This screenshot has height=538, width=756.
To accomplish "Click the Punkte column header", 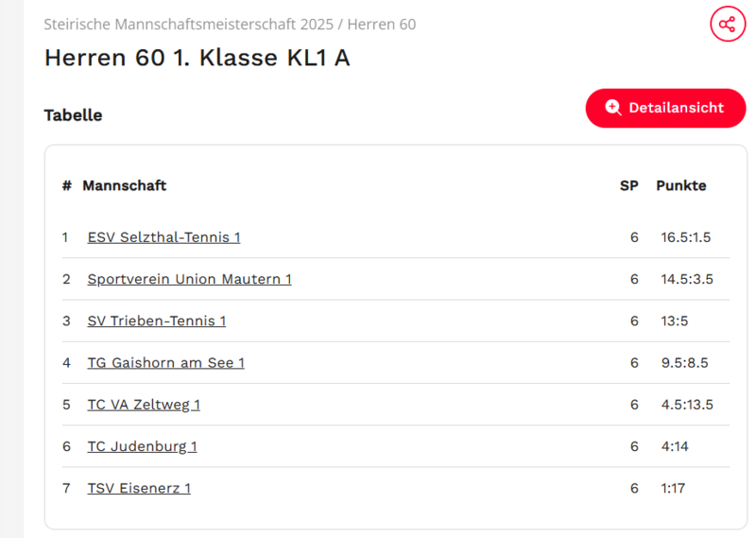I will tap(680, 185).
